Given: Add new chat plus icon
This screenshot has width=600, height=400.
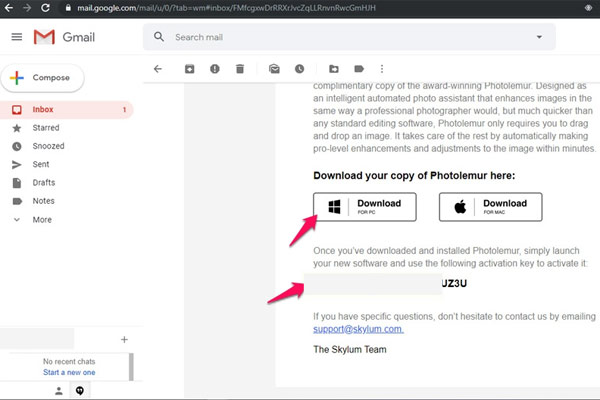Looking at the screenshot, I should click(124, 340).
